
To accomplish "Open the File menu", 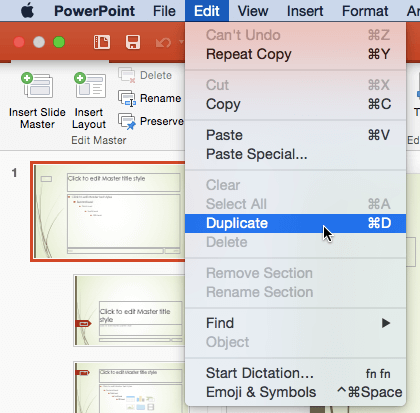I will [x=164, y=11].
